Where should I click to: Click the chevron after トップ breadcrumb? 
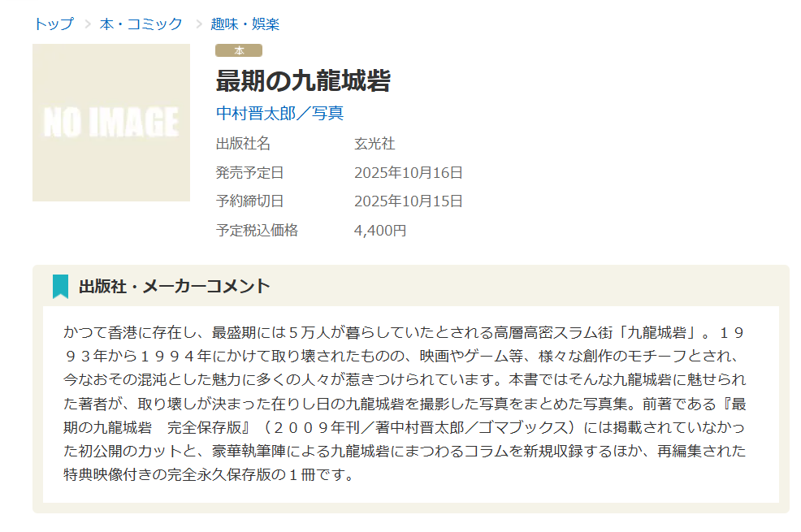tap(87, 24)
